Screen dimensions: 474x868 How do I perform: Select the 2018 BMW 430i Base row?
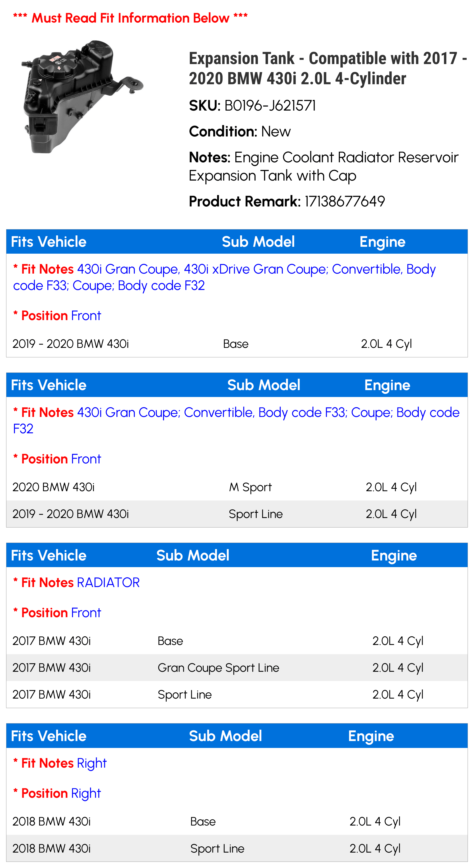tap(237, 821)
